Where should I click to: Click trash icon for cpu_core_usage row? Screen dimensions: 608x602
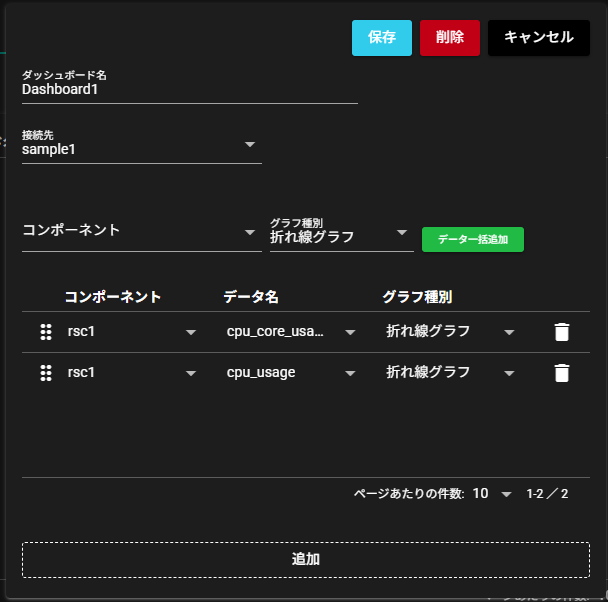tap(562, 332)
